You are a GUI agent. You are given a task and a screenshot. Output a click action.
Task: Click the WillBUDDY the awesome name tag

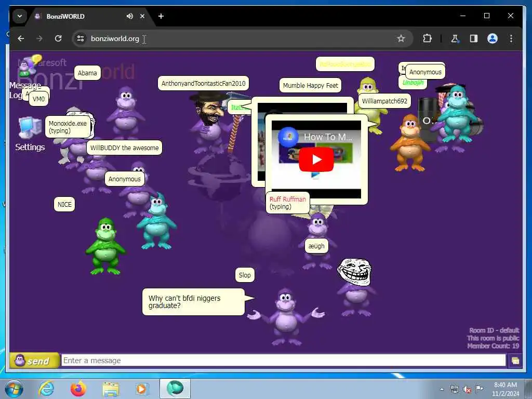point(124,148)
